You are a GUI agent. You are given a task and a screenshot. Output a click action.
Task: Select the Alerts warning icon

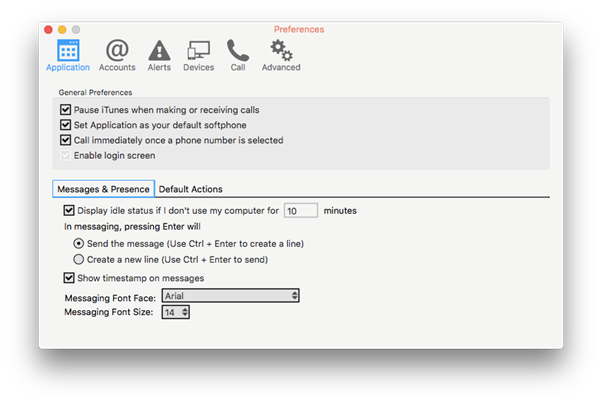click(x=159, y=51)
